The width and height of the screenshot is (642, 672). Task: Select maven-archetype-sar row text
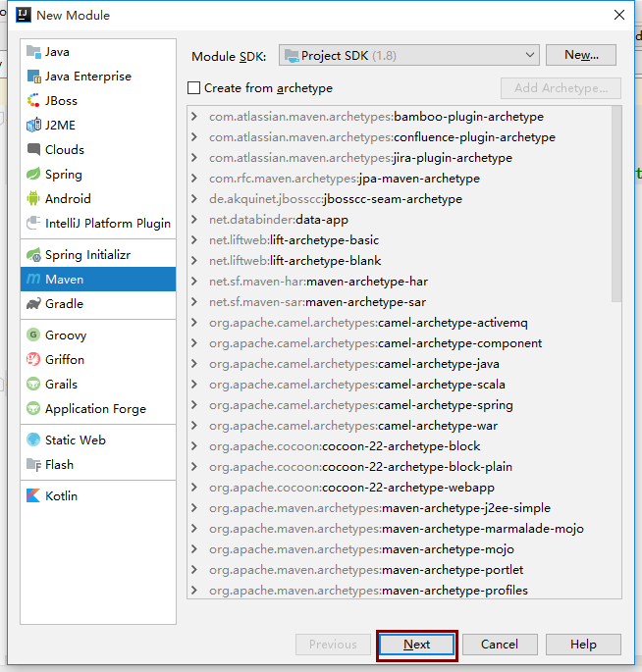(318, 302)
